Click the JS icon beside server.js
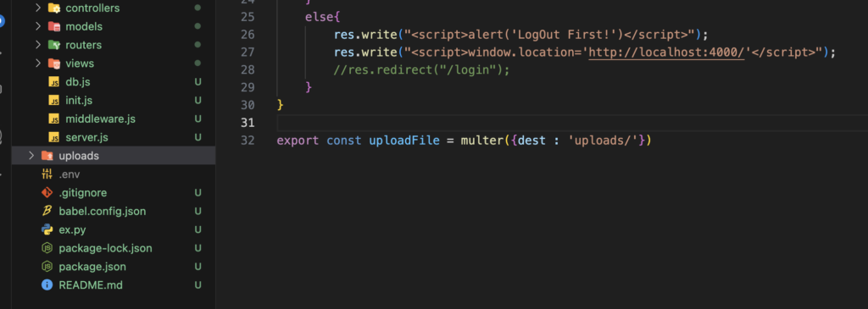The width and height of the screenshot is (868, 309). pos(53,137)
